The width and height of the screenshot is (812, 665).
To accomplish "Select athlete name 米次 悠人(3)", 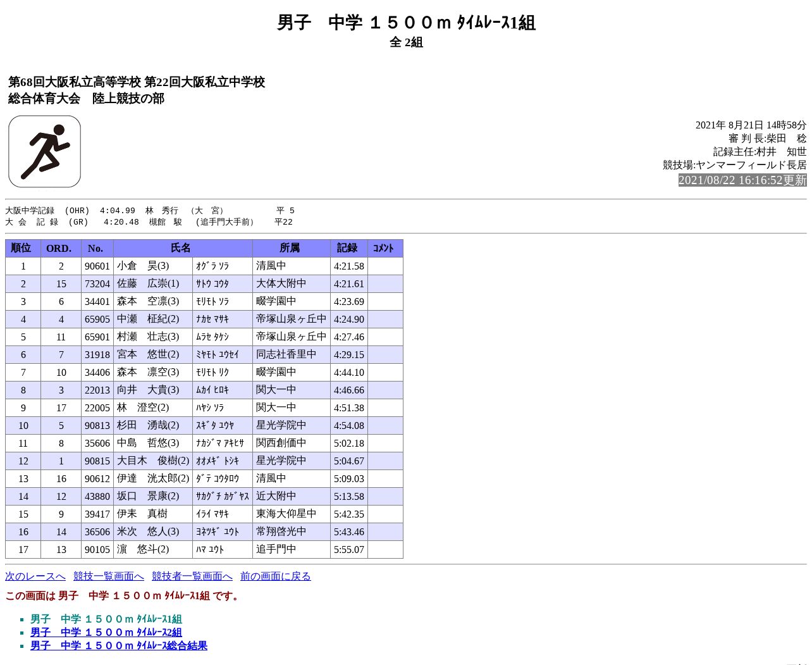I will point(148,532).
